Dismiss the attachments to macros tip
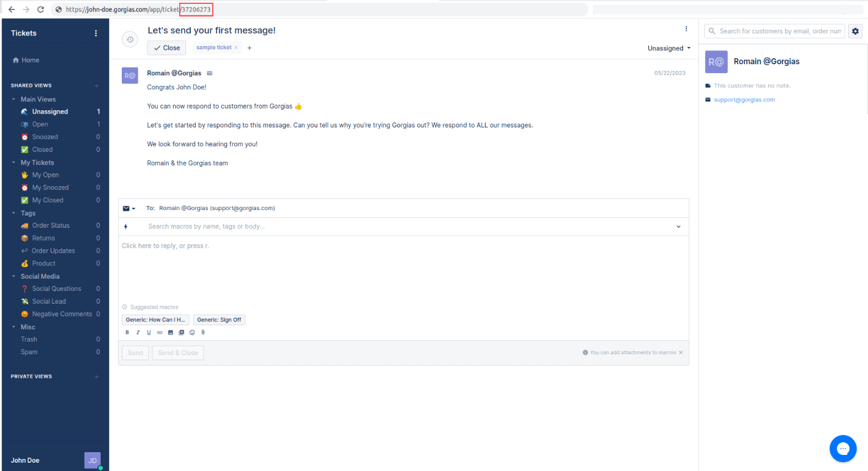 681,352
